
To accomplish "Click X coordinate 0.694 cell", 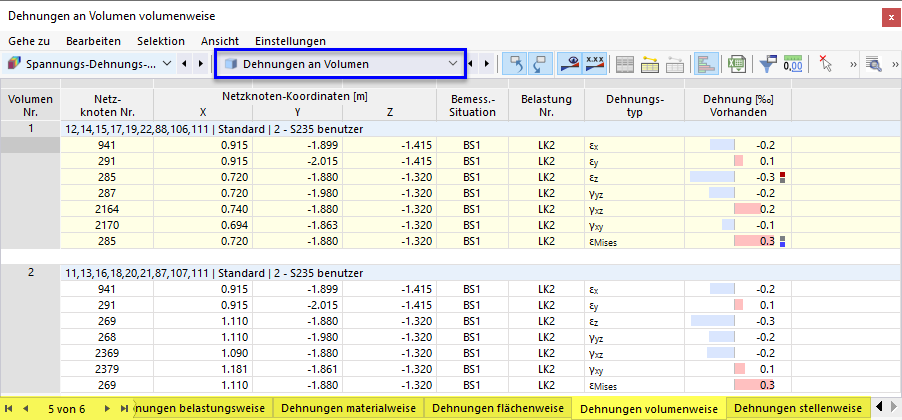I will click(x=203, y=225).
